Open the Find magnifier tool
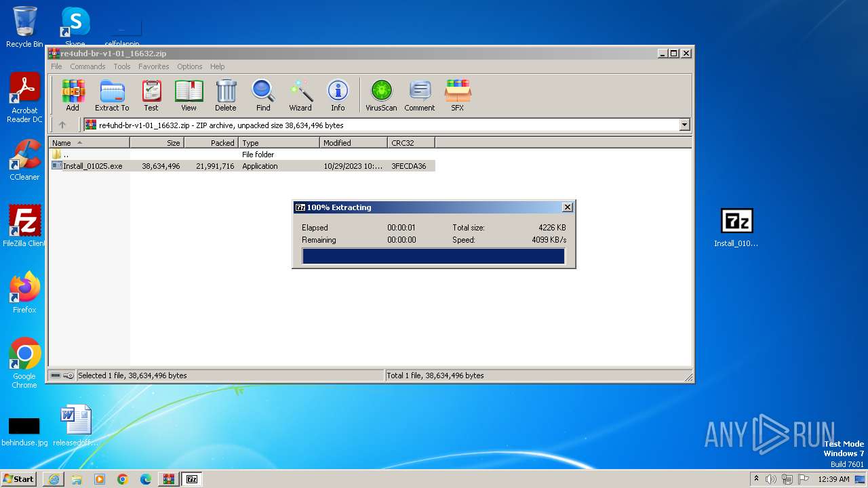This screenshot has width=868, height=488. point(263,95)
